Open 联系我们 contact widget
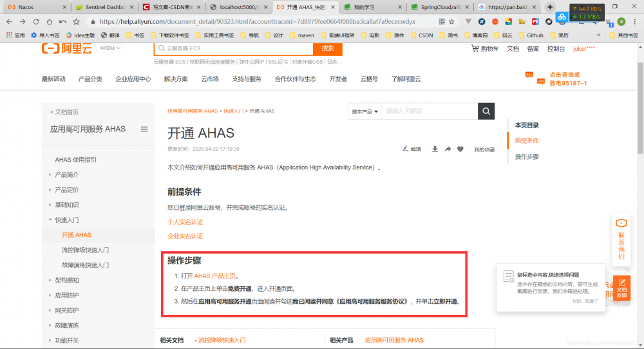This screenshot has width=644, height=349. click(621, 239)
